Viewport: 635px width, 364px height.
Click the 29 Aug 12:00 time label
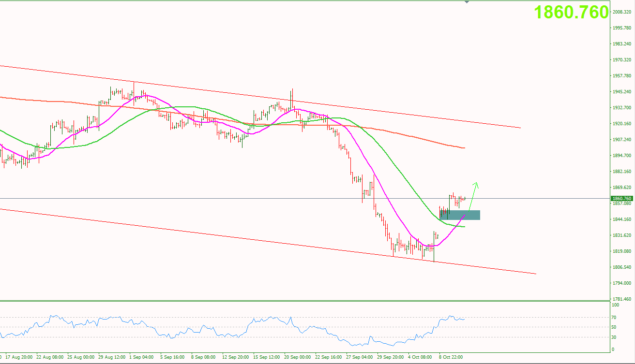click(112, 357)
